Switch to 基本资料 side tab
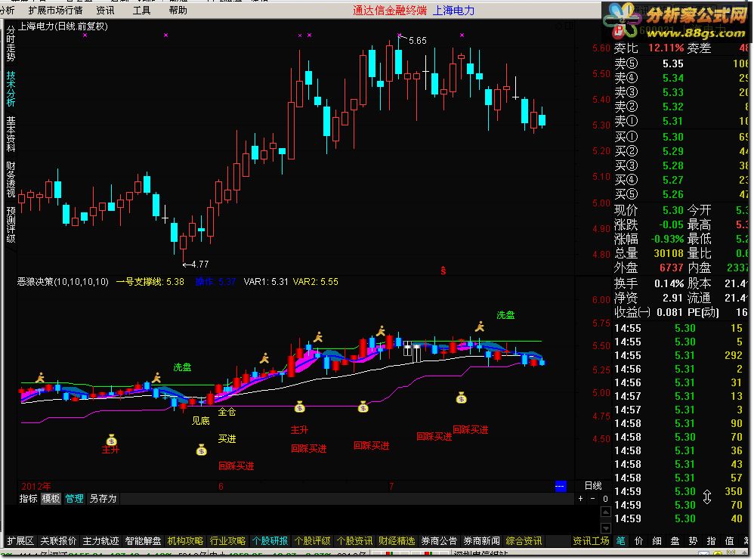754x560 pixels. [11, 135]
